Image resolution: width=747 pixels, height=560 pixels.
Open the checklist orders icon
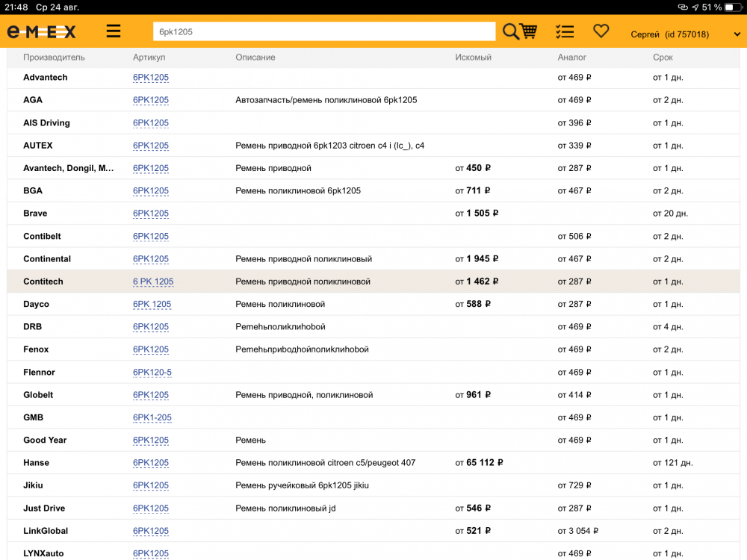coord(565,32)
